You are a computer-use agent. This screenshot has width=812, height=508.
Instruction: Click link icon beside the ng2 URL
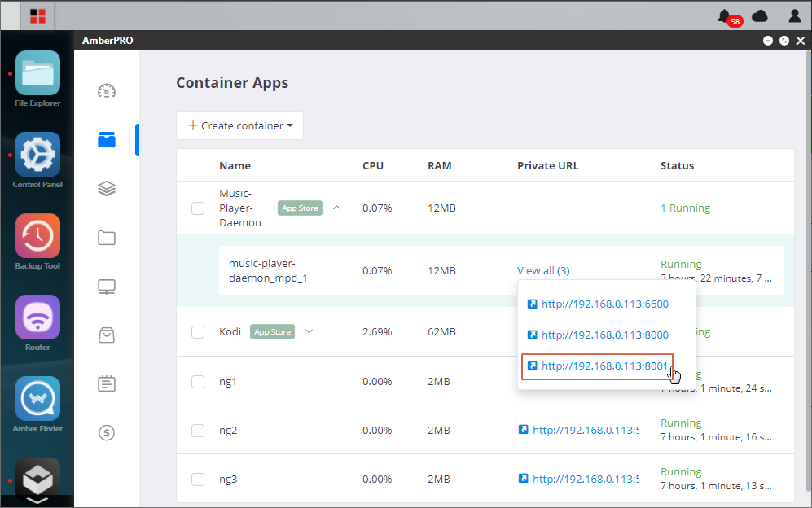click(x=523, y=429)
